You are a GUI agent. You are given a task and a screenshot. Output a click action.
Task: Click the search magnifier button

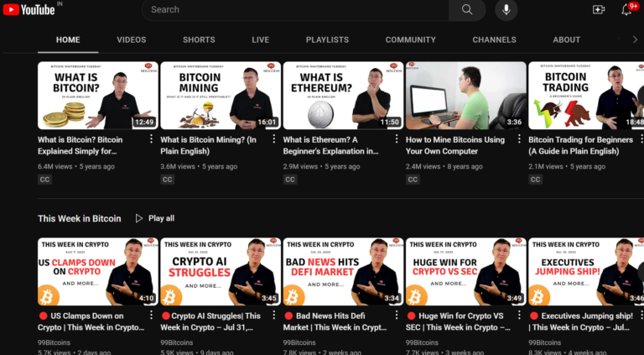467,9
